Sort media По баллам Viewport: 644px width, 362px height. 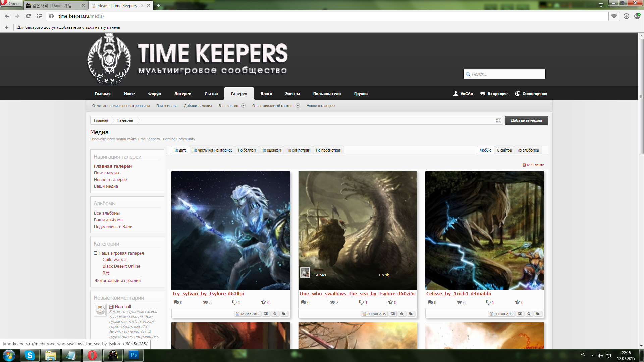pyautogui.click(x=247, y=150)
